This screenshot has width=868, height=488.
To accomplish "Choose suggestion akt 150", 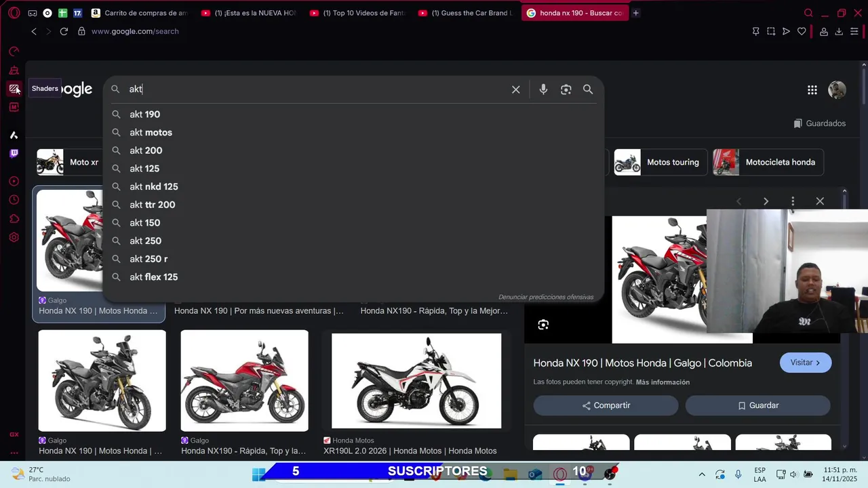I will pyautogui.click(x=353, y=223).
